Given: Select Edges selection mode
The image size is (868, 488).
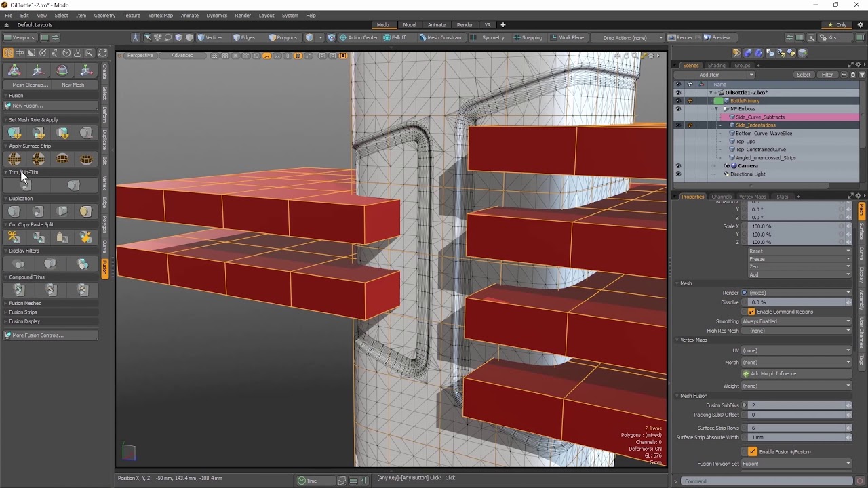Looking at the screenshot, I should point(244,37).
